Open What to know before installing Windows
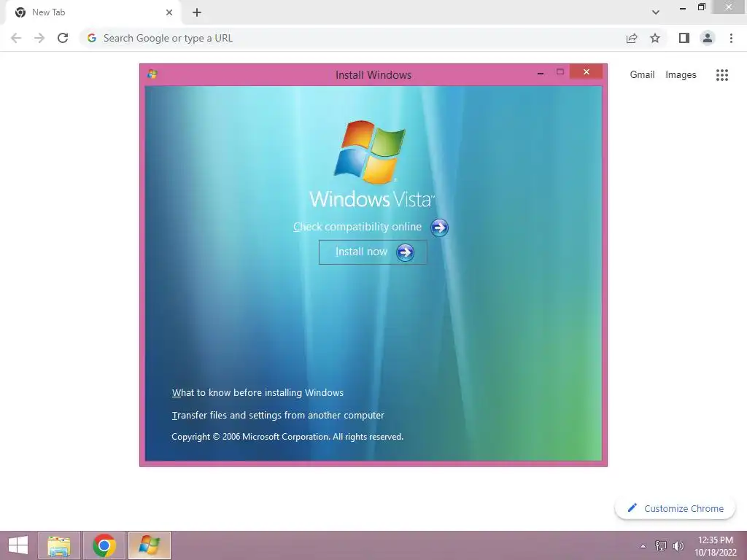747x560 pixels. tap(258, 392)
